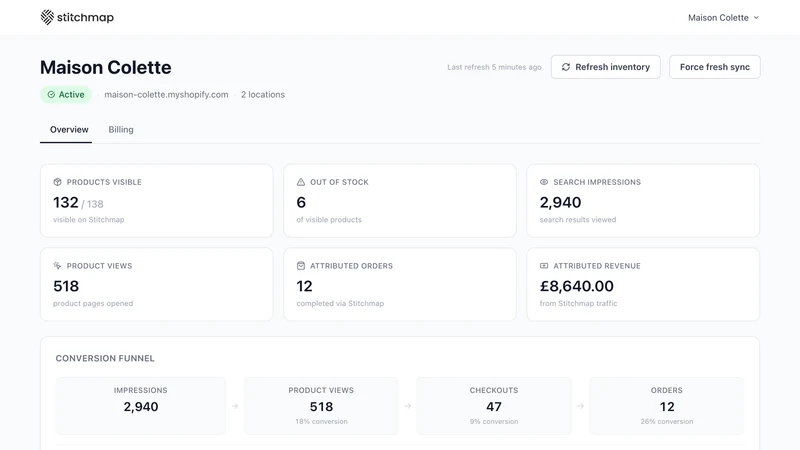
Task: Click the Maison Colette page heading
Action: [106, 67]
